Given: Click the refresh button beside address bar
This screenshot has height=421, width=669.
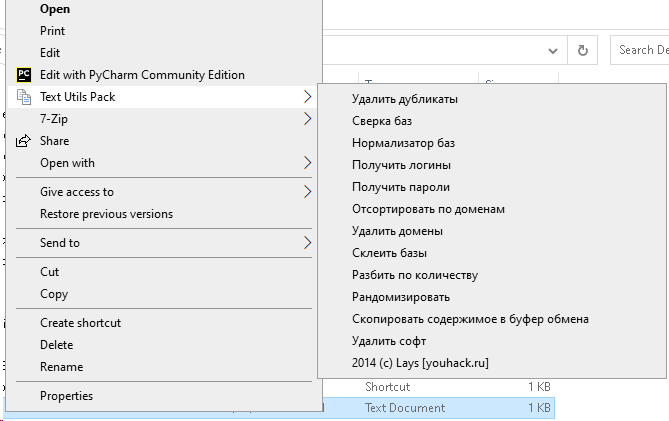Looking at the screenshot, I should click(x=583, y=49).
